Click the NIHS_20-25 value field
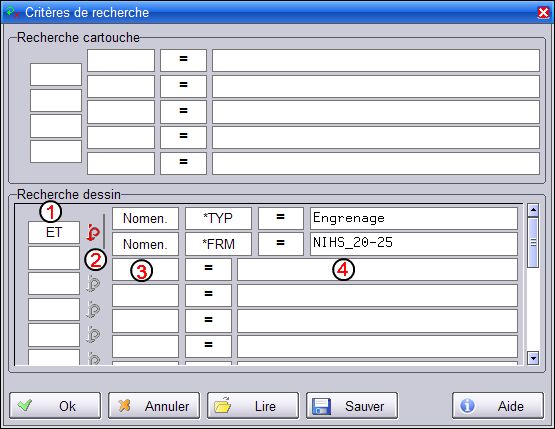The image size is (555, 429). point(414,244)
